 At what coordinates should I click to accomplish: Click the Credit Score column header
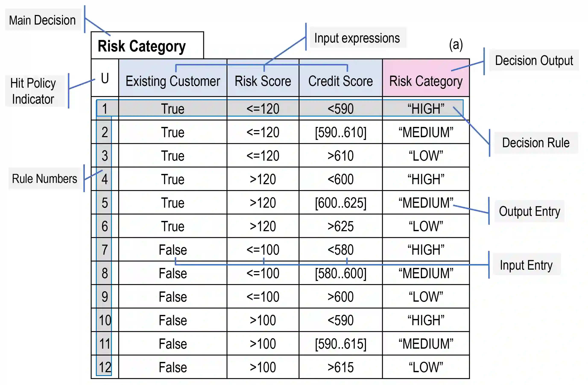(x=341, y=81)
